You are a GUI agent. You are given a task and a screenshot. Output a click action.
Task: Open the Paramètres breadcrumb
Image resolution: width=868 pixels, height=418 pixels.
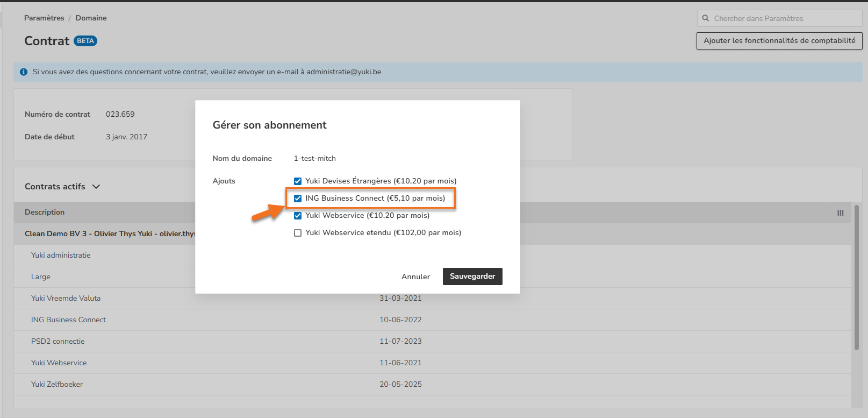pos(44,18)
